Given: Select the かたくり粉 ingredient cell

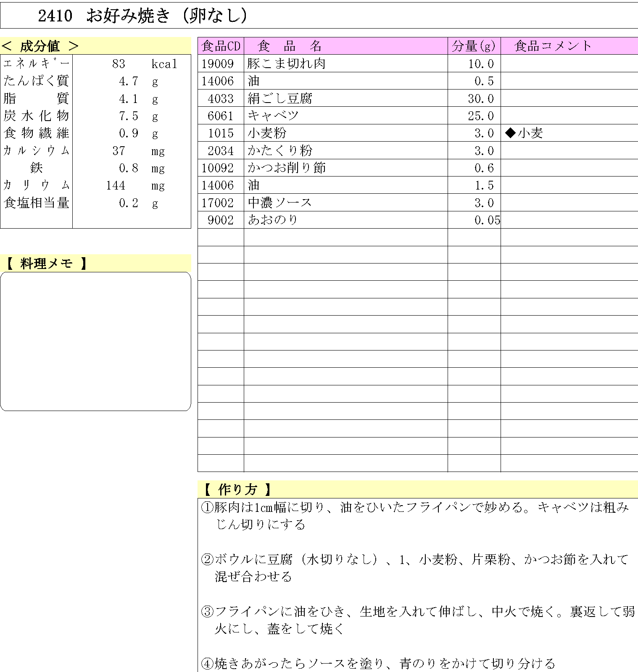Looking at the screenshot, I should click(279, 150).
